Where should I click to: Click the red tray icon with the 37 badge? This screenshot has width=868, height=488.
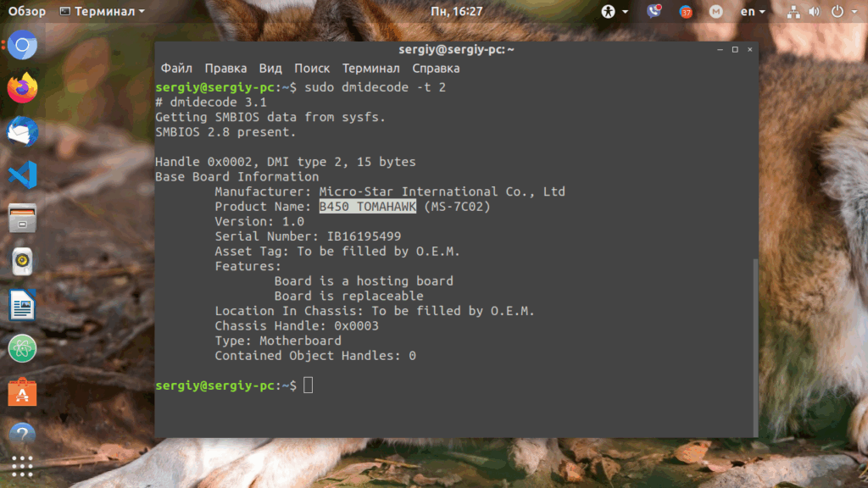(x=686, y=11)
